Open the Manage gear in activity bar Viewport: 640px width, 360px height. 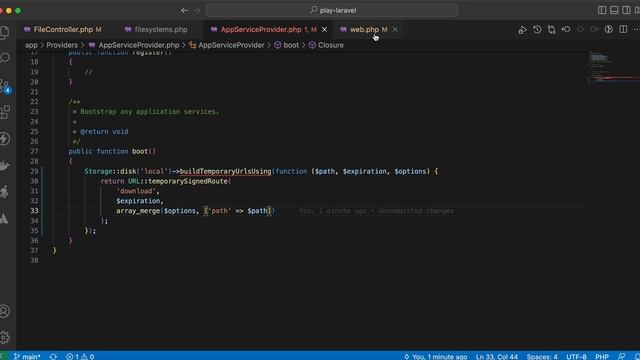[5, 337]
